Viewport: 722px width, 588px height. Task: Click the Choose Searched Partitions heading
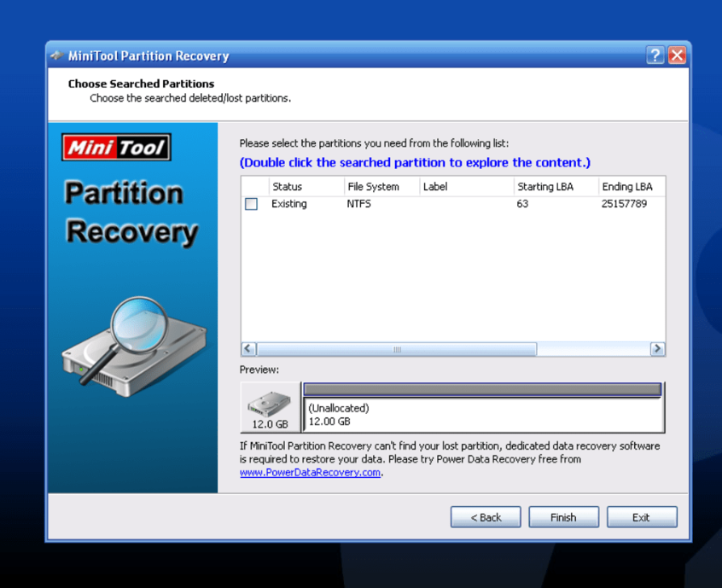coord(141,84)
